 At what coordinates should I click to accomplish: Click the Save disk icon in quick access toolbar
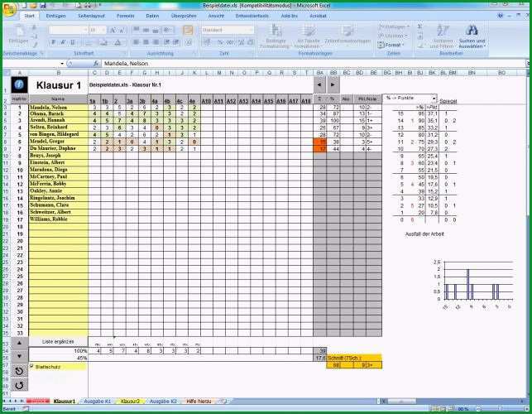[43, 6]
